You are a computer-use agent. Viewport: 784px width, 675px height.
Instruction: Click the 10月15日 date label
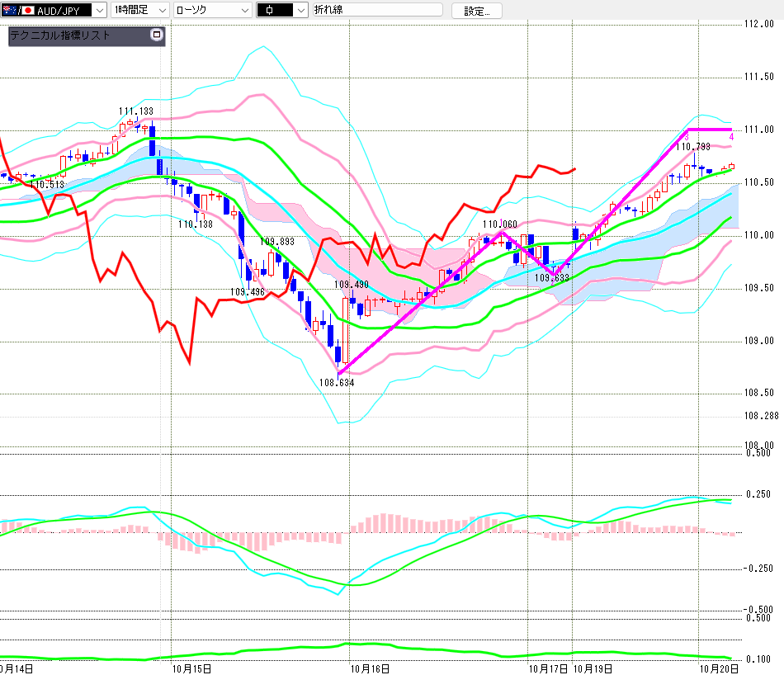[x=191, y=669]
